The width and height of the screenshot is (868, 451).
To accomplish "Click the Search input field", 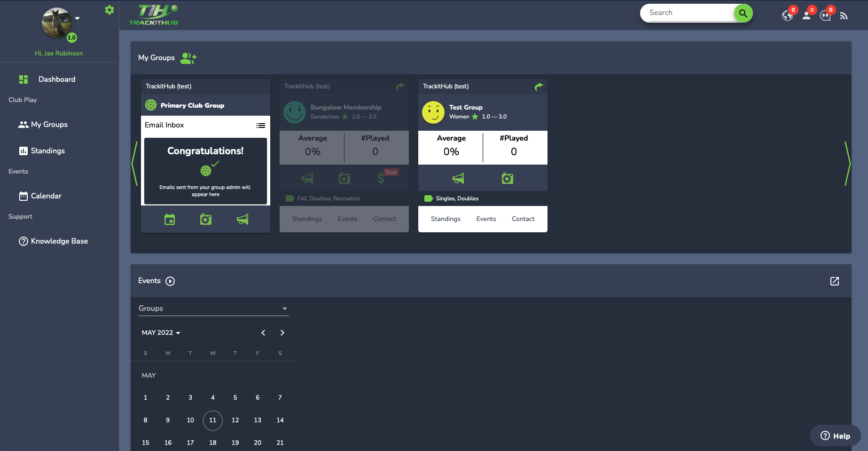I will point(688,13).
